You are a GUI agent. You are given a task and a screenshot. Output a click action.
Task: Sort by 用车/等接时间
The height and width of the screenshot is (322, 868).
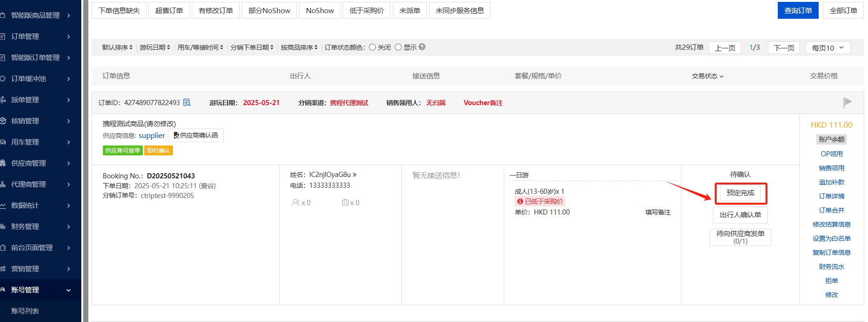pos(200,47)
